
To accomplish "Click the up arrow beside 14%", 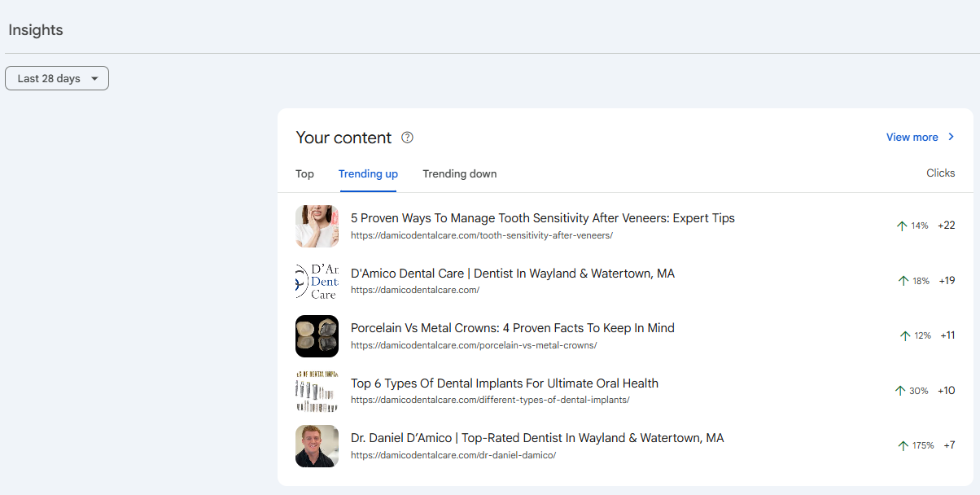I will coord(902,226).
